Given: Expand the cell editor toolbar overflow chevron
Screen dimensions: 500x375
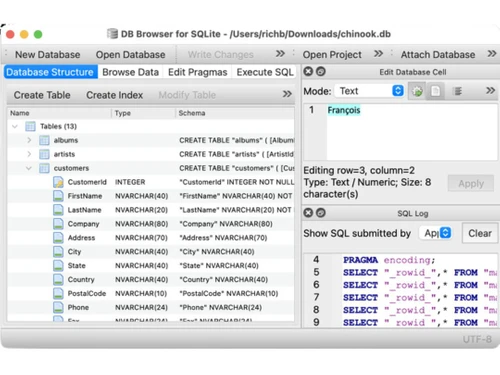Looking at the screenshot, I should (490, 90).
